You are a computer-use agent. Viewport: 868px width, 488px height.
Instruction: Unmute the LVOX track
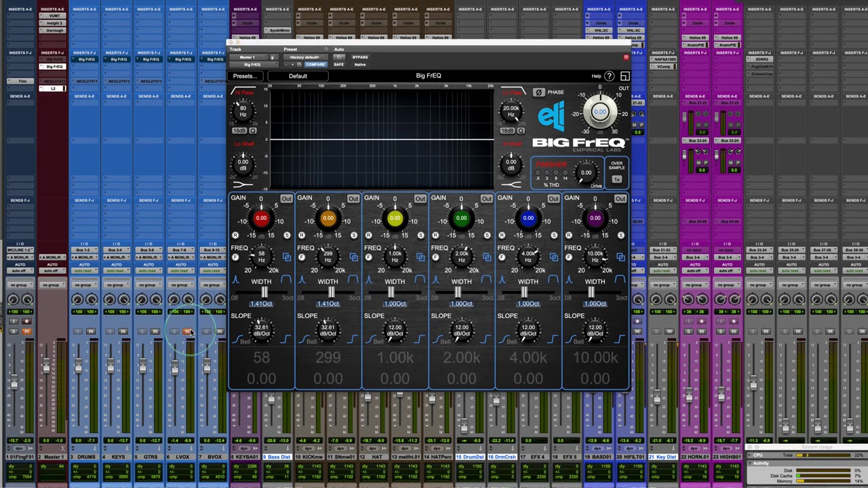(x=187, y=331)
